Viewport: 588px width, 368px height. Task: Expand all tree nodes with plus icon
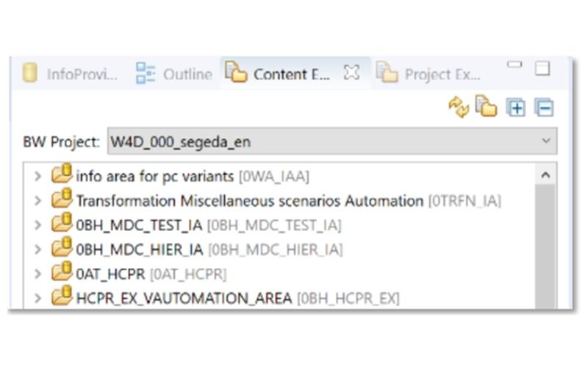(516, 107)
